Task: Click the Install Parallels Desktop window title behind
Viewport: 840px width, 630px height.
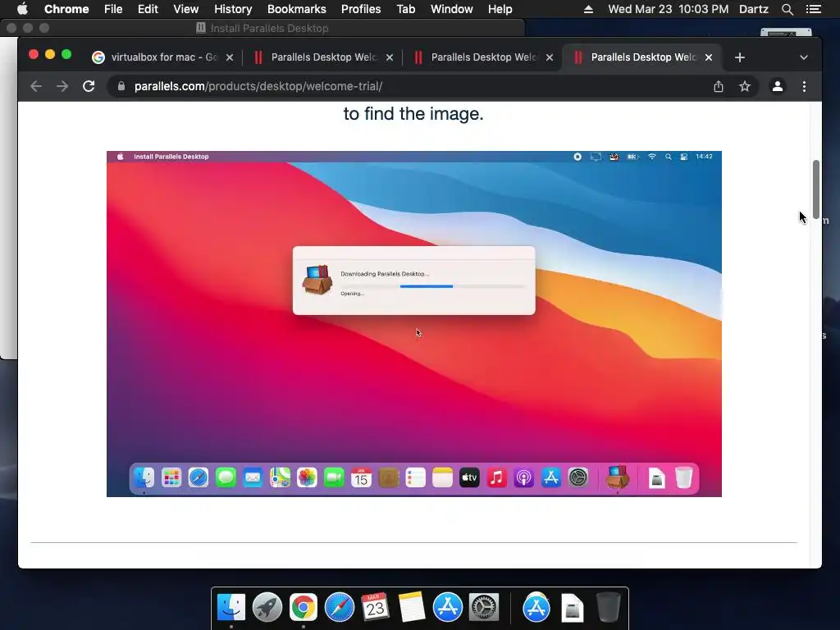Action: 269,29
